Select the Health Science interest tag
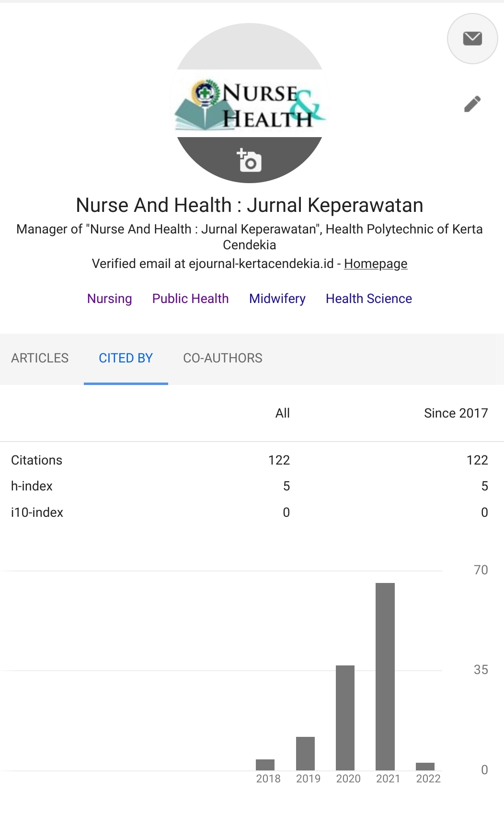 [x=369, y=299]
